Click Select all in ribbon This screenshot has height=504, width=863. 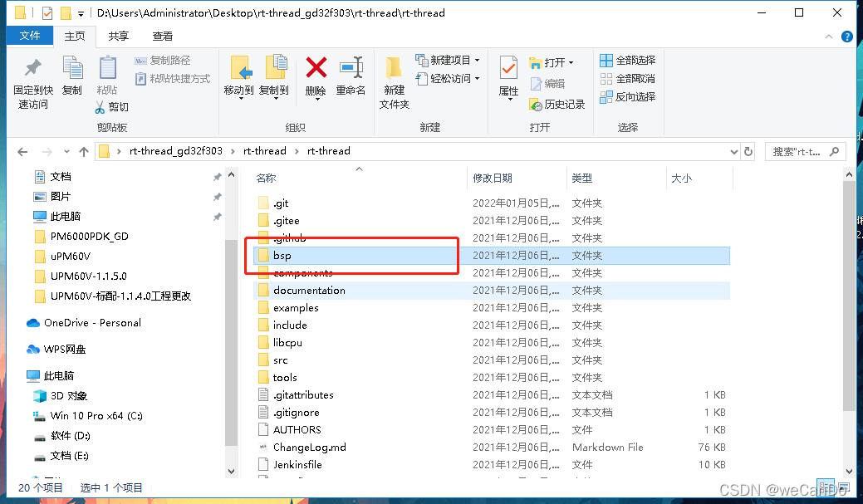tap(627, 61)
